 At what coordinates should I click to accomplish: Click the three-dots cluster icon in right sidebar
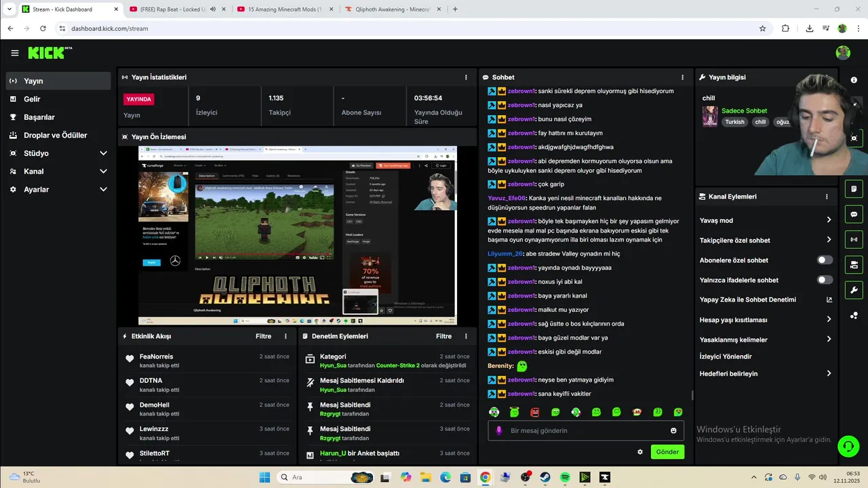854,316
